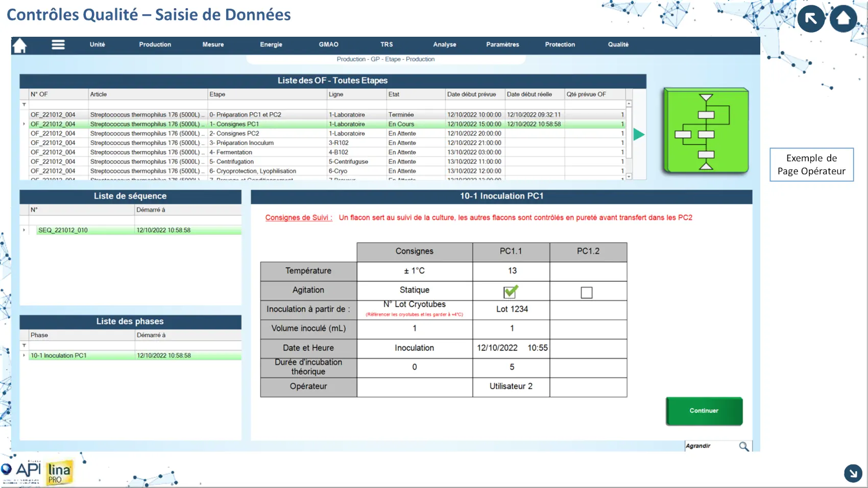Click the magnifier icon next to Agrandir
The image size is (868, 488).
tap(744, 446)
